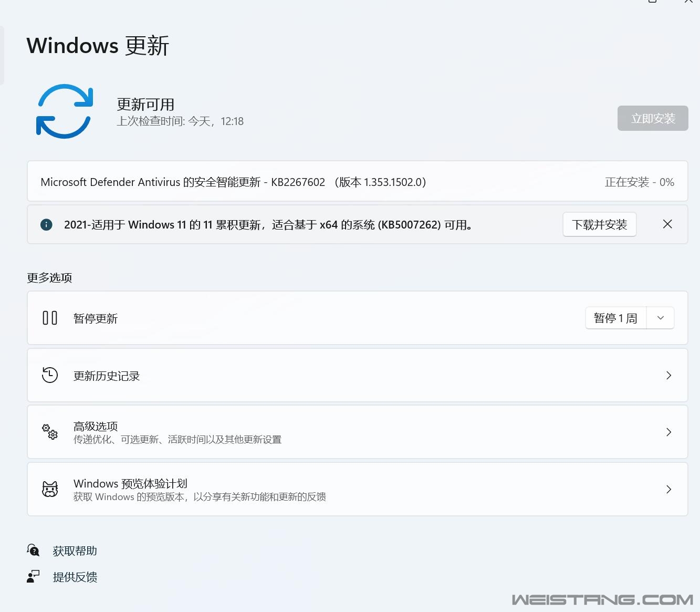
Task: Open 高级选项 via its chevron
Action: (668, 432)
